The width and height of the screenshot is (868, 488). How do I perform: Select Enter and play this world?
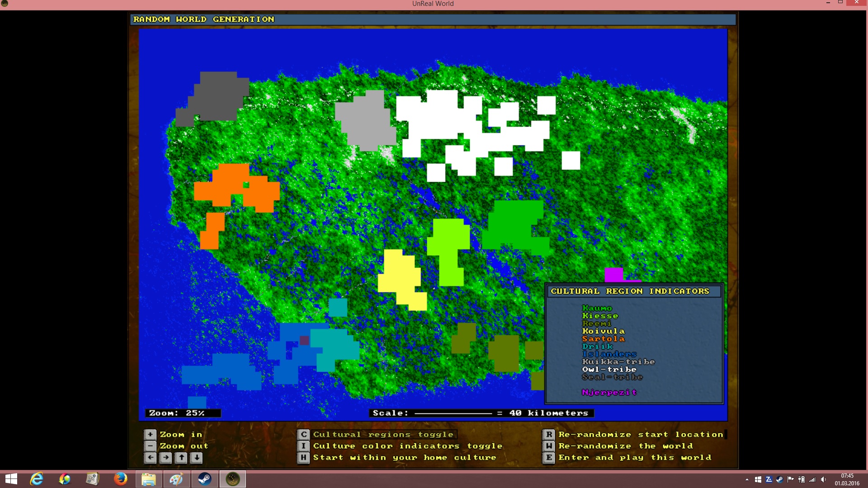pos(635,458)
